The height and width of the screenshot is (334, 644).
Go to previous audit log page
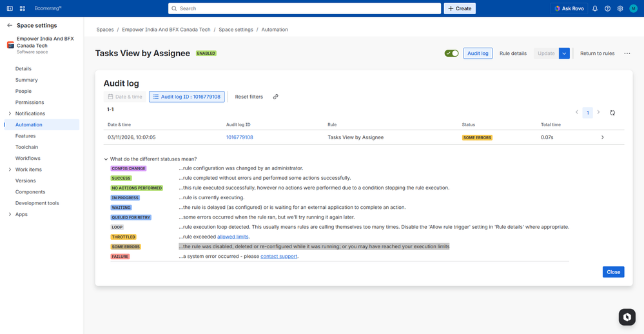[x=577, y=112]
